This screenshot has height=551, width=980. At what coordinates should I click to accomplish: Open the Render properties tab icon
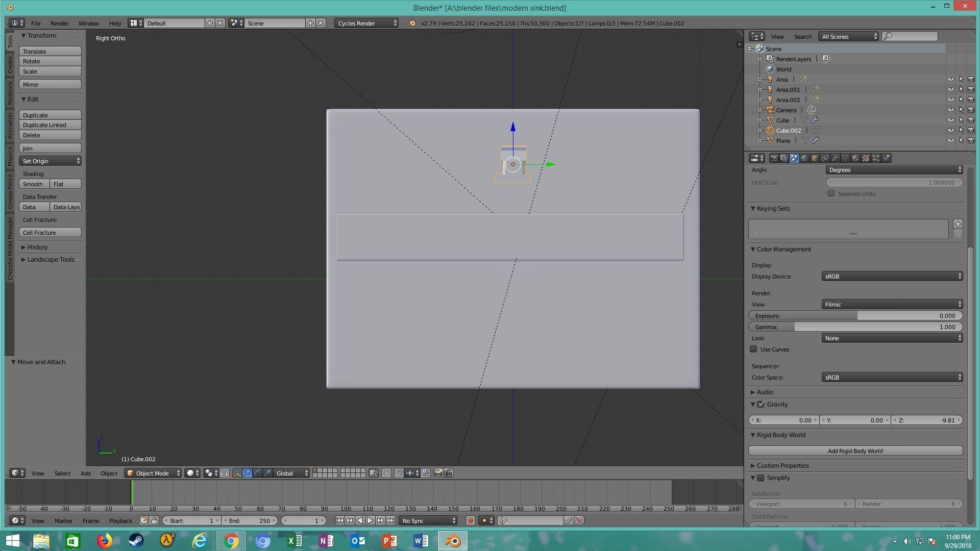coord(774,158)
